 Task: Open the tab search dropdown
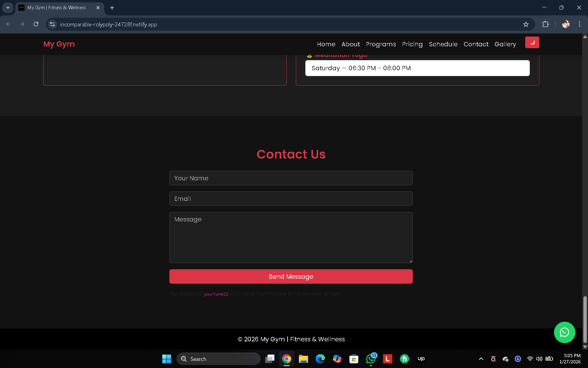pos(8,8)
